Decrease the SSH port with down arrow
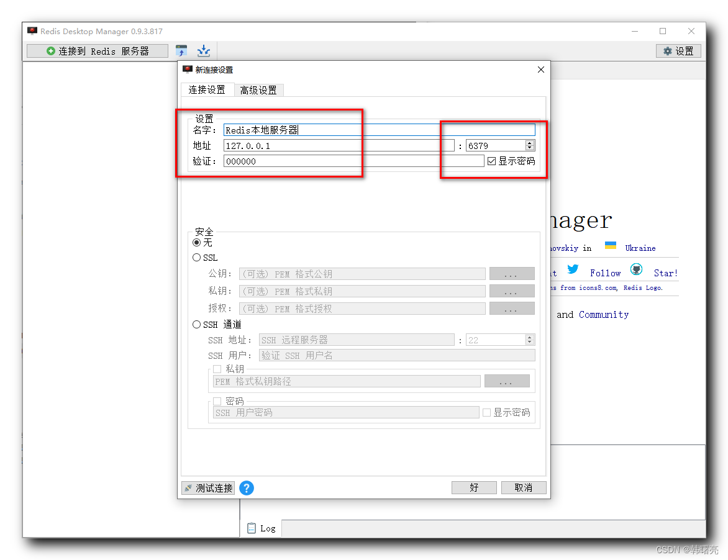Viewport: 728px width, 560px height. click(530, 343)
